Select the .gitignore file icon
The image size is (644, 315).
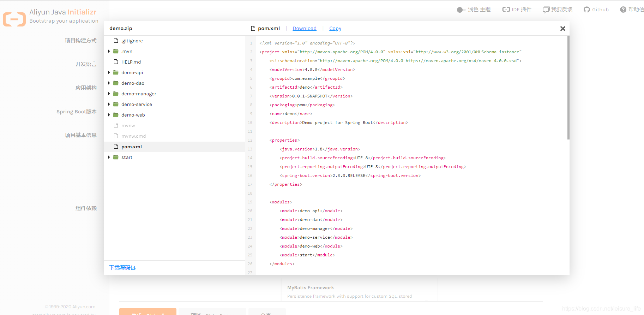(116, 41)
